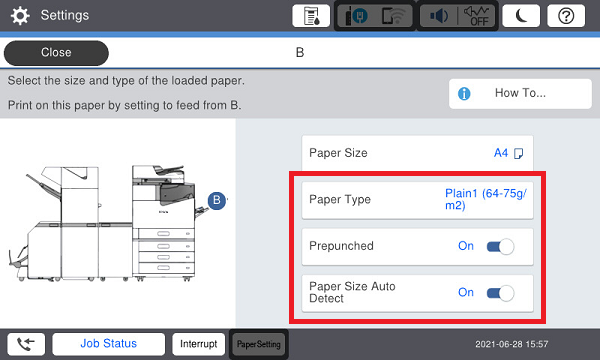This screenshot has width=600, height=360.
Task: Open the Paper Type setting row
Action: click(x=417, y=200)
